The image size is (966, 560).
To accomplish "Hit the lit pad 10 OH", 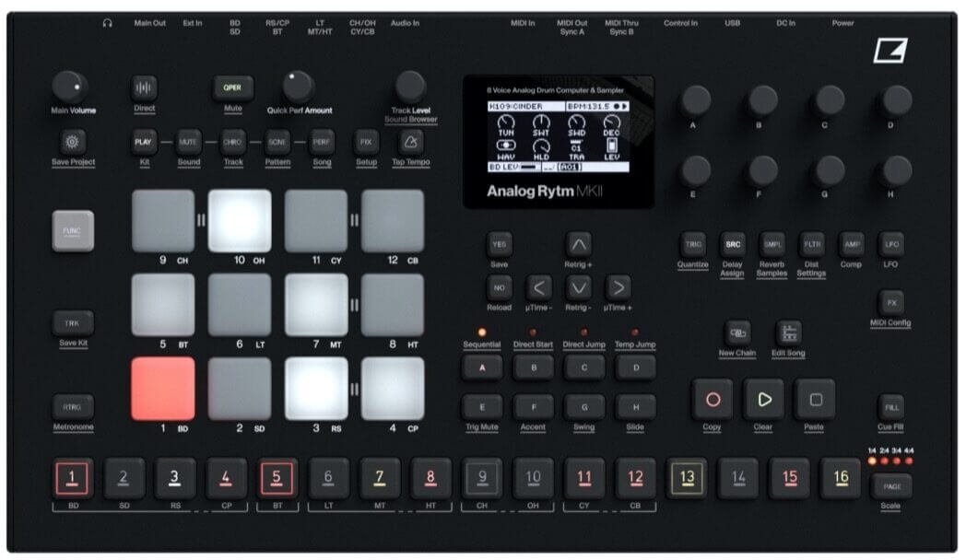I will [240, 221].
